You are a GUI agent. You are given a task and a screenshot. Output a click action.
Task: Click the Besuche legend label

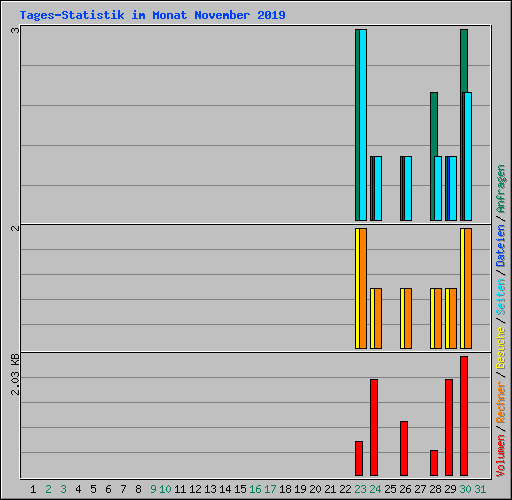pos(501,347)
